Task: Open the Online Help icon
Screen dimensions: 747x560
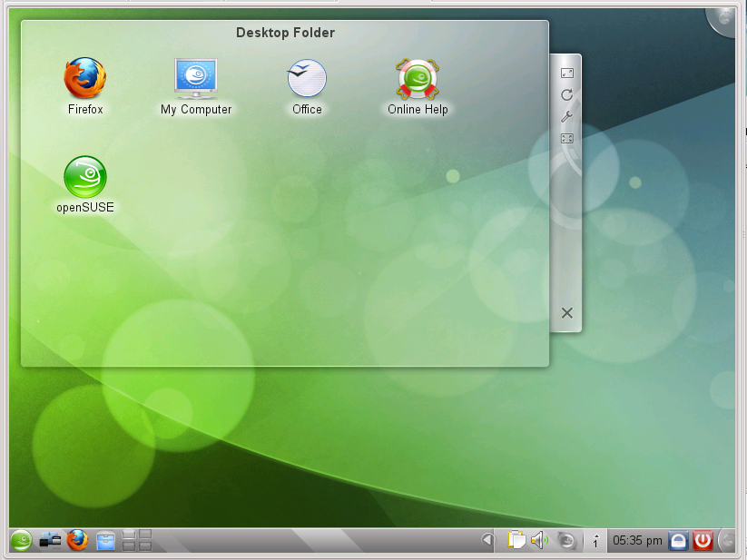Action: [x=418, y=86]
